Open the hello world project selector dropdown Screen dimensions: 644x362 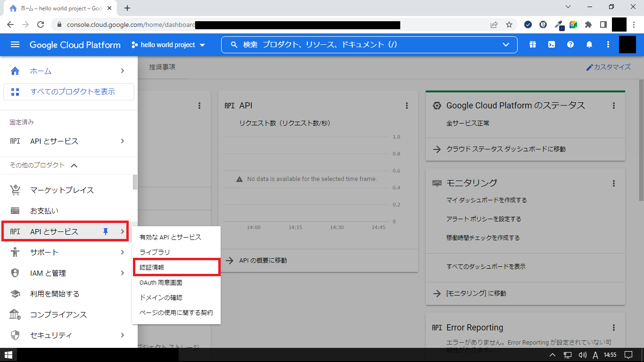[x=168, y=45]
